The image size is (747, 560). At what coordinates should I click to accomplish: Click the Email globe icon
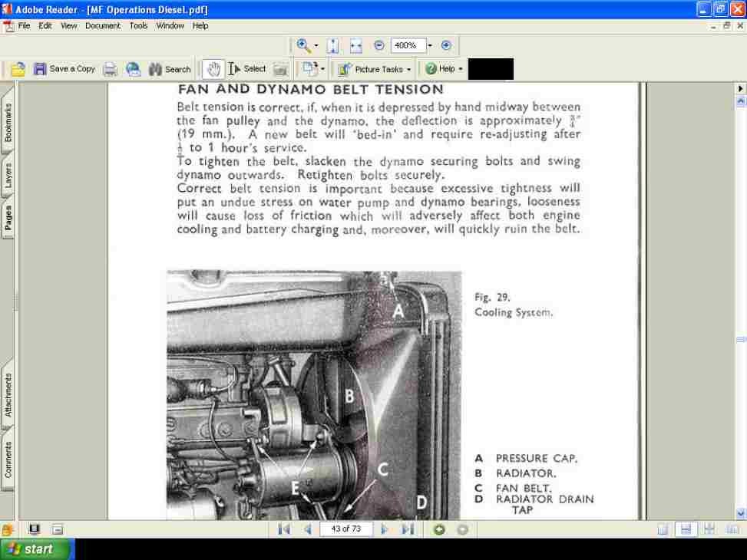134,70
